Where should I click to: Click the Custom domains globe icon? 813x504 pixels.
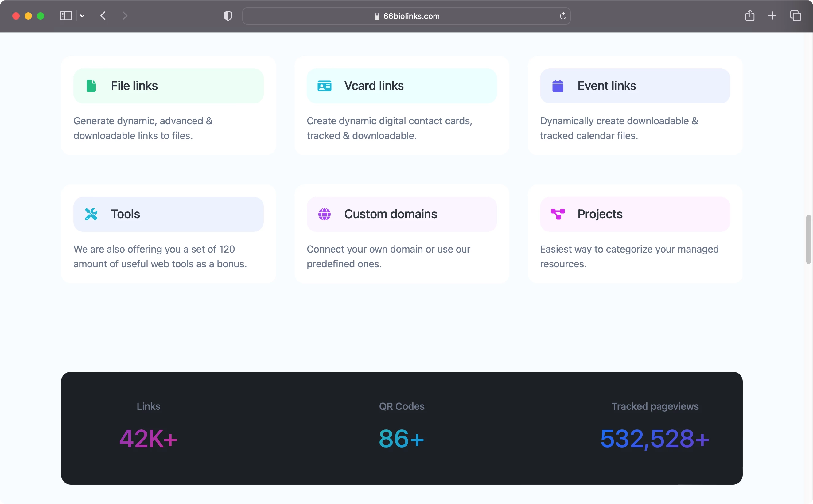pyautogui.click(x=324, y=214)
